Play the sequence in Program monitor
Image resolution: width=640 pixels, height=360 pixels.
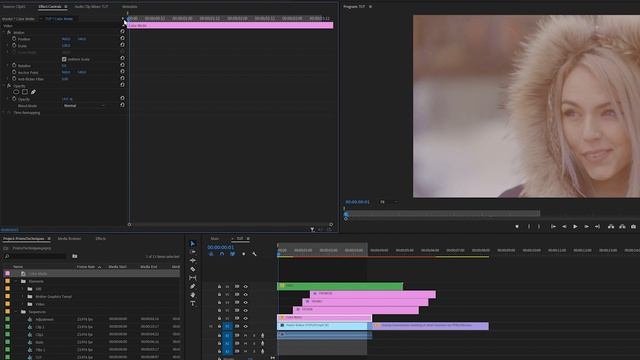pos(575,227)
